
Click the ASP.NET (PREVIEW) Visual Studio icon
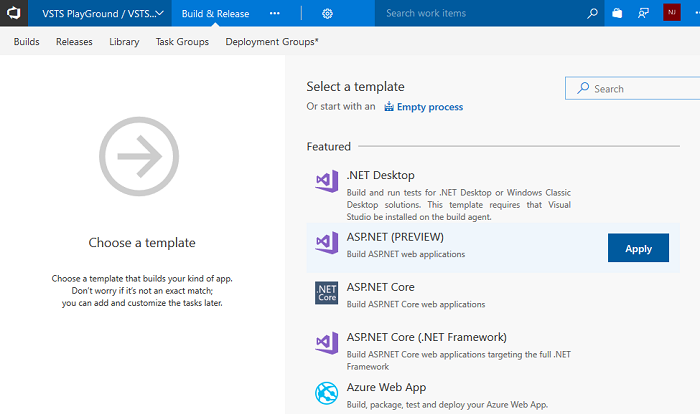[326, 243]
